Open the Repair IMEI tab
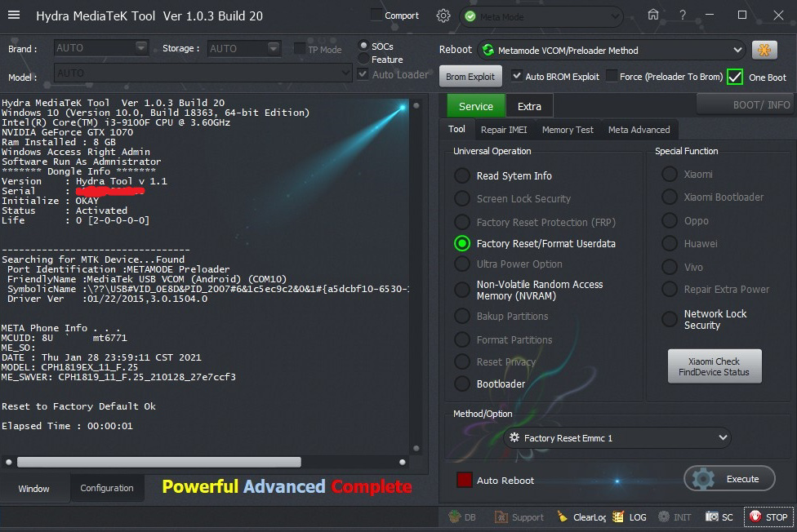797x532 pixels. pos(504,130)
